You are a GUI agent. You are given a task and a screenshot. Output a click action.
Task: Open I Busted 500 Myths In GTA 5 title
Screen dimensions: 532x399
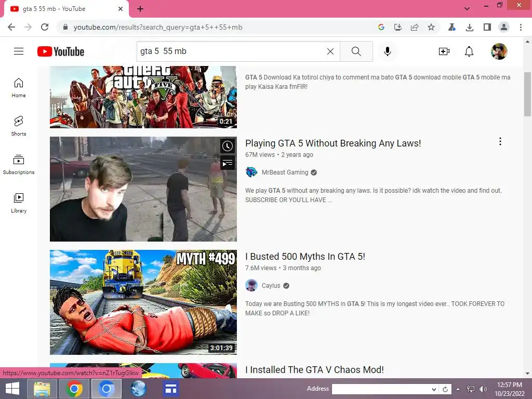pos(305,257)
